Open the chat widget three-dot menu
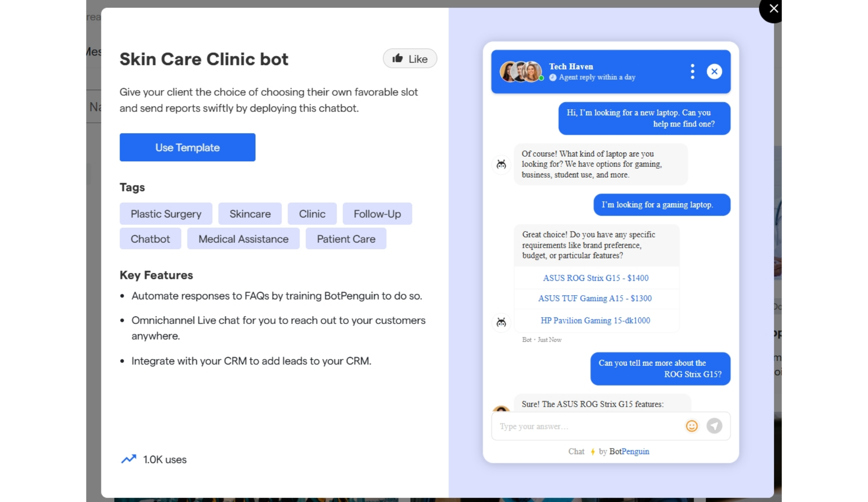The height and width of the screenshot is (502, 868). (693, 72)
